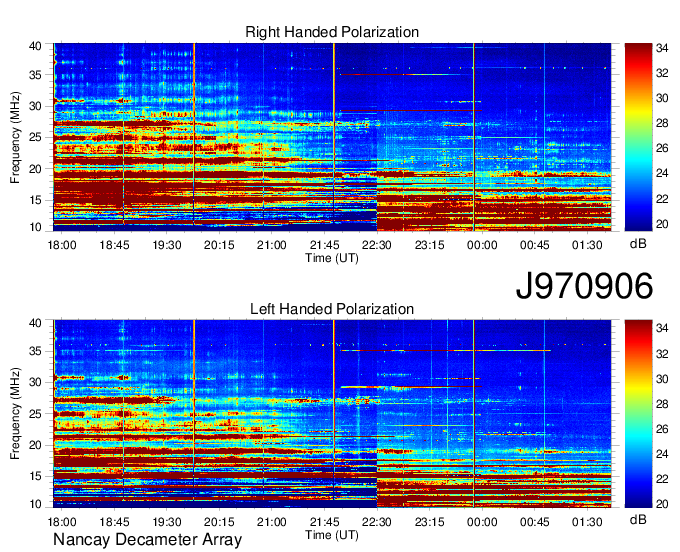This screenshot has width=680, height=552.
Task: Click the "25" frequency tick on the Right Handed plot
Action: click(x=35, y=137)
